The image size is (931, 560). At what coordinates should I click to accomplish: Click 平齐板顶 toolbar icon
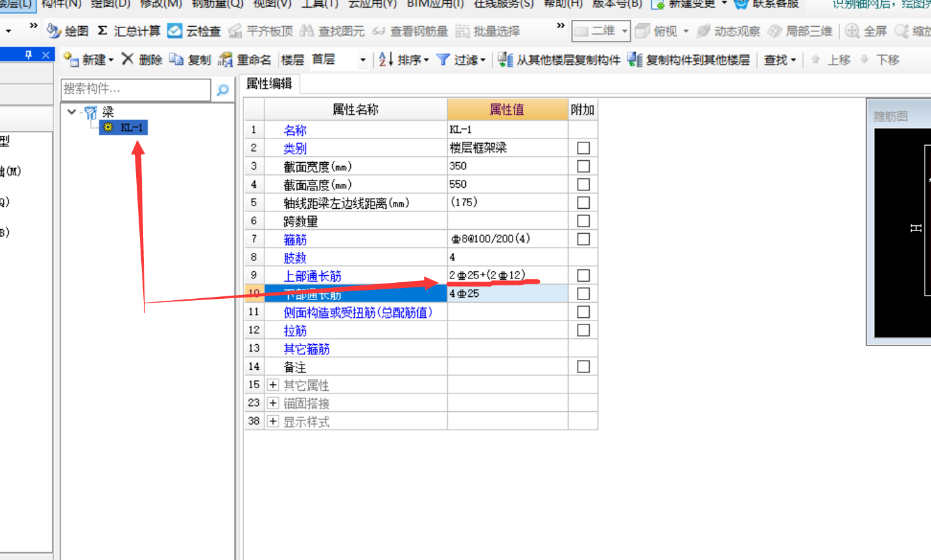[261, 31]
